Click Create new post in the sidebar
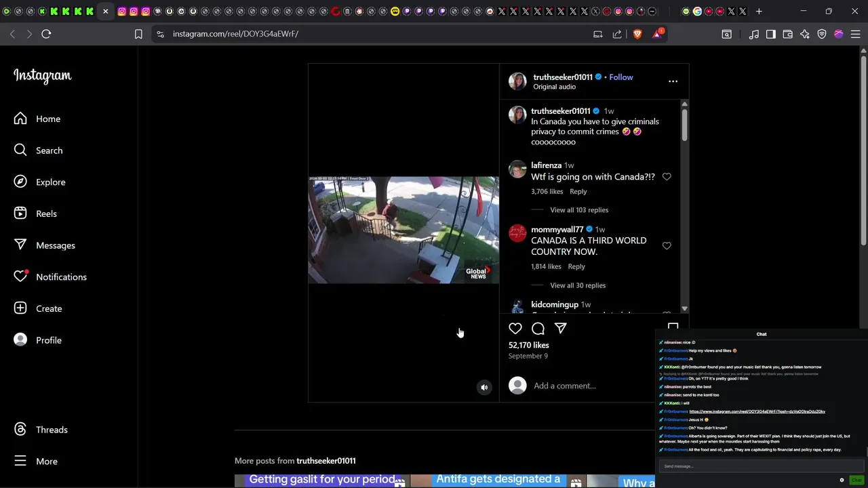This screenshot has width=868, height=488. (39, 308)
